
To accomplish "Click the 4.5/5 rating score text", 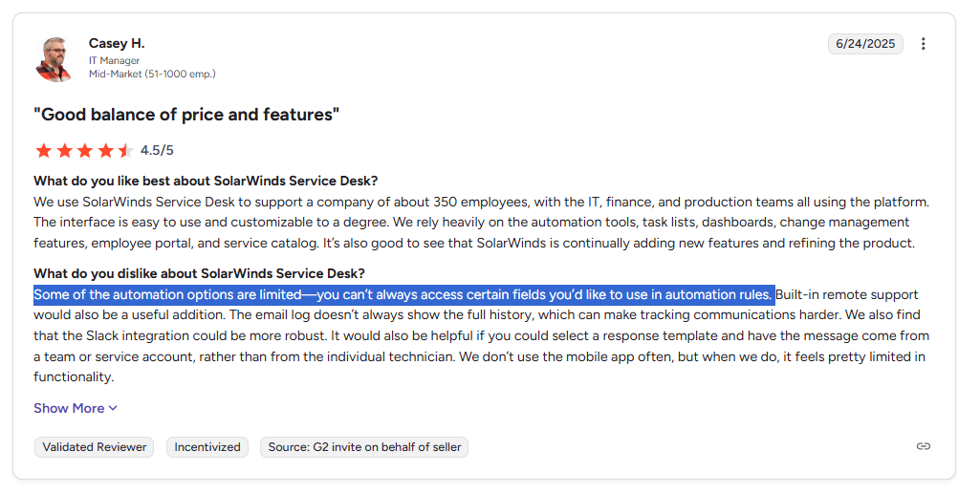I will (157, 150).
